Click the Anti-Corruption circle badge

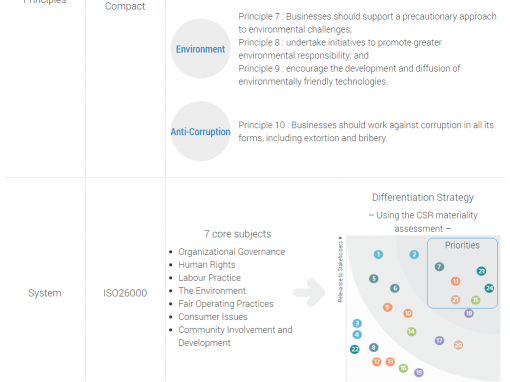(x=200, y=131)
